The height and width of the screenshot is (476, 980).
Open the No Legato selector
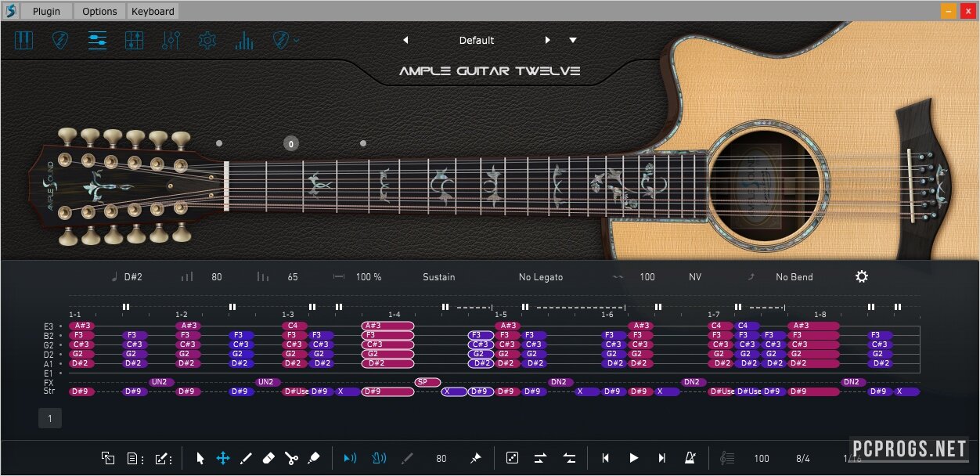point(540,277)
